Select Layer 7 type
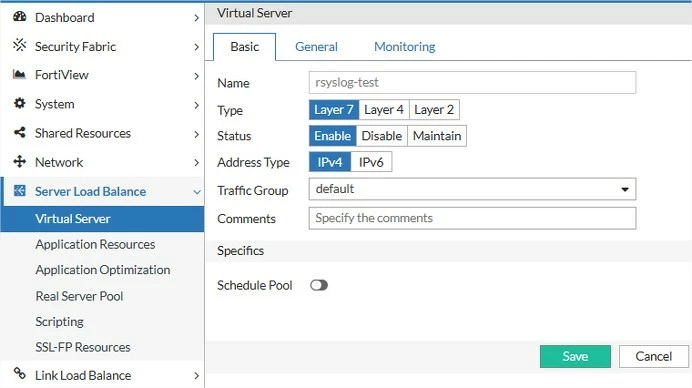Image resolution: width=692 pixels, height=388 pixels. click(x=334, y=109)
